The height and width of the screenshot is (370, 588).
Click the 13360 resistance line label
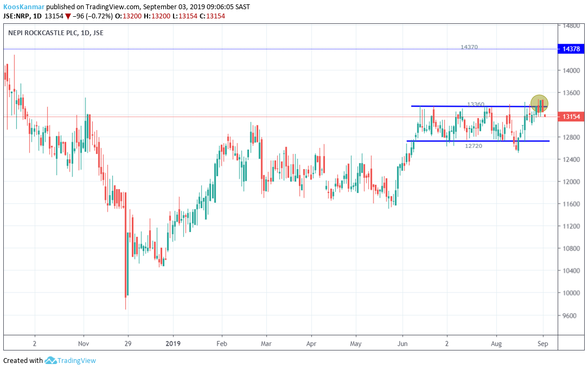pyautogui.click(x=476, y=104)
